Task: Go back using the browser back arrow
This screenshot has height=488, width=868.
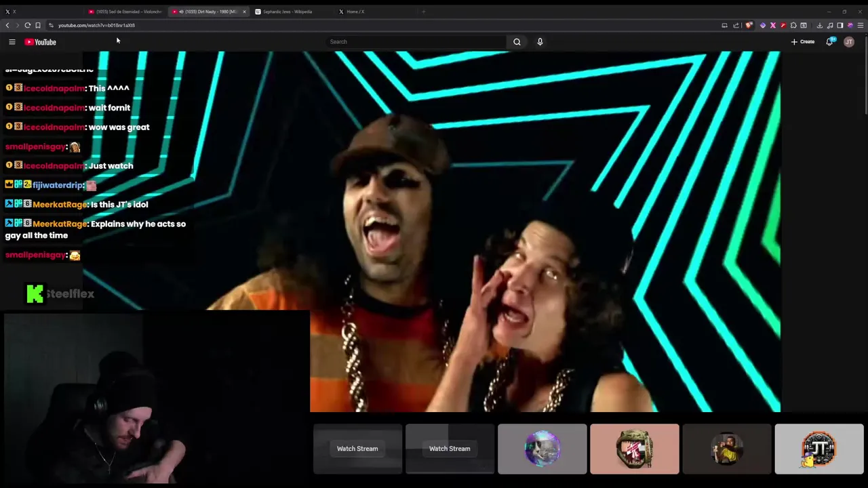Action: (7, 25)
